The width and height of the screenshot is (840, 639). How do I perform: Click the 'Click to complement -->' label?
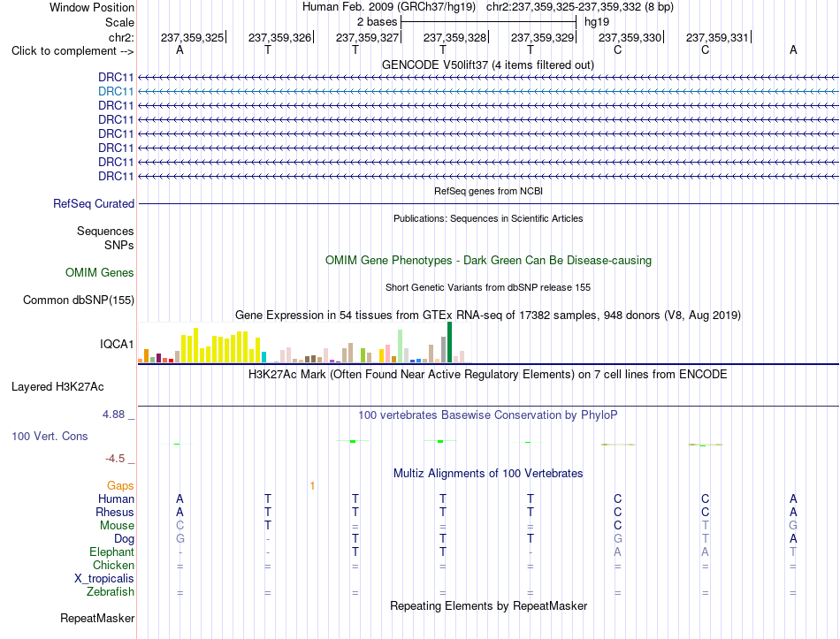coord(73,51)
